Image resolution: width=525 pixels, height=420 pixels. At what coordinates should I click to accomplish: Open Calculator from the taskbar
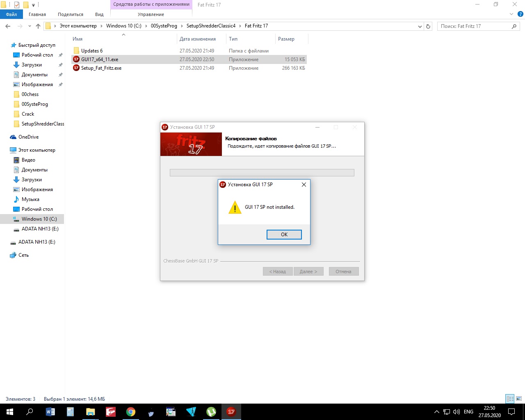70,412
